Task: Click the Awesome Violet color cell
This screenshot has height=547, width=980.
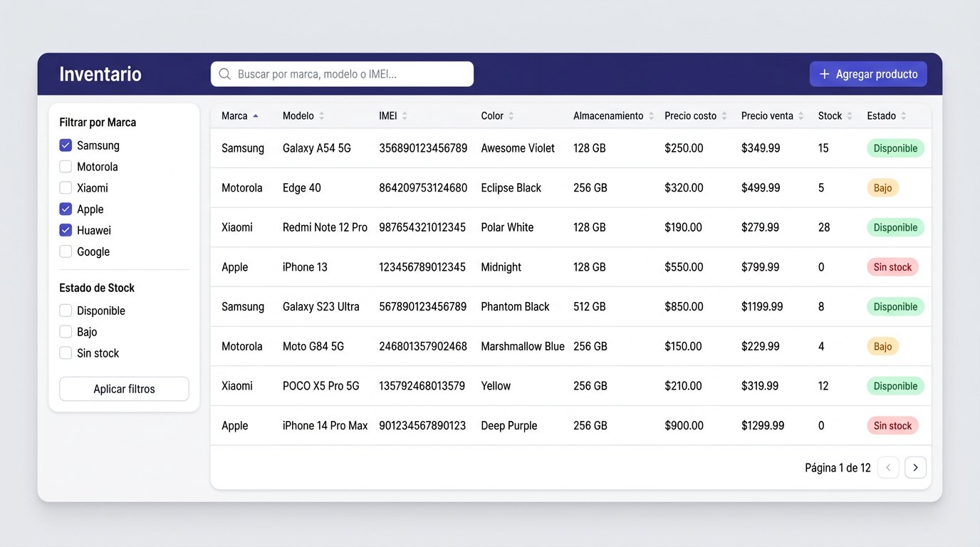Action: click(518, 148)
